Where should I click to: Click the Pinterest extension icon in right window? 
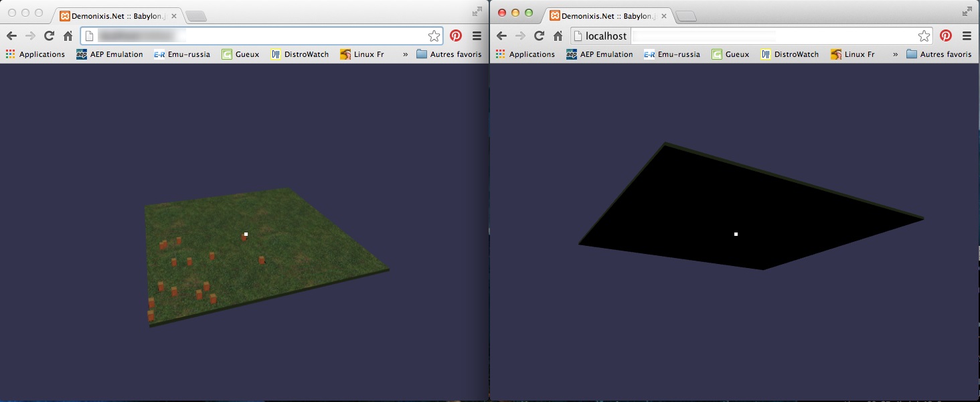point(946,36)
